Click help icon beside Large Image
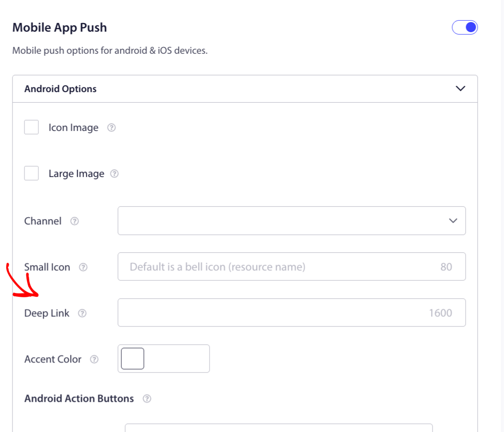This screenshot has width=504, height=432. coord(114,174)
